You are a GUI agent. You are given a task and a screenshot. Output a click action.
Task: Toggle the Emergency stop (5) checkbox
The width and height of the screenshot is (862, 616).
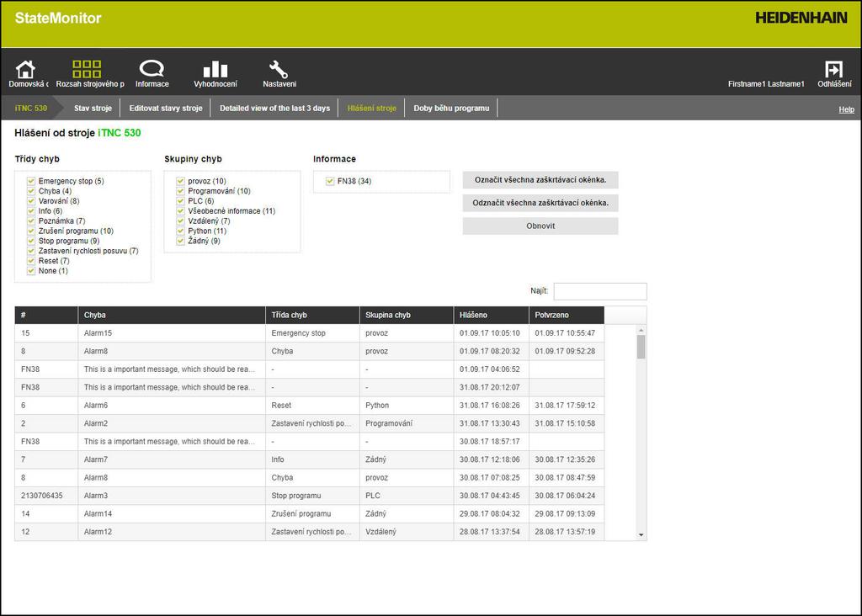[x=31, y=181]
